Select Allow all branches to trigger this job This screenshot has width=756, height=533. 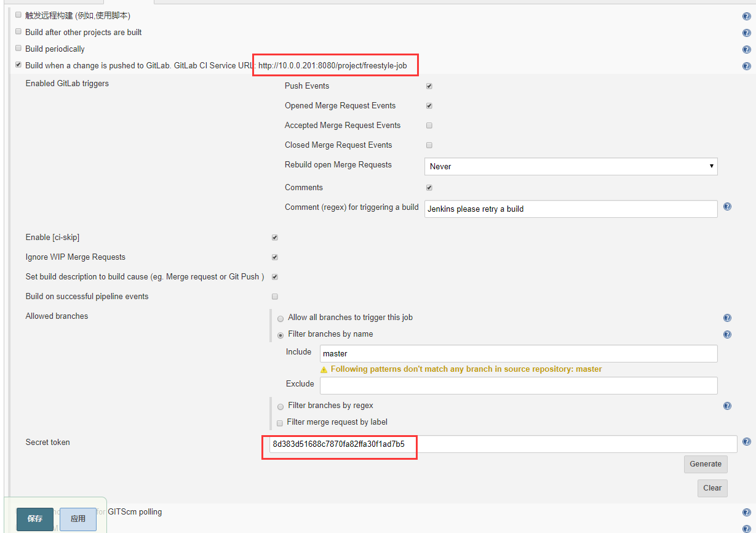pos(281,319)
